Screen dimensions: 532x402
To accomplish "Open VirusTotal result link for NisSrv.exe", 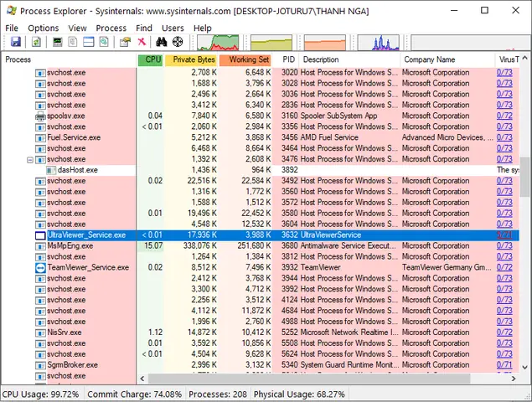I will (504, 332).
